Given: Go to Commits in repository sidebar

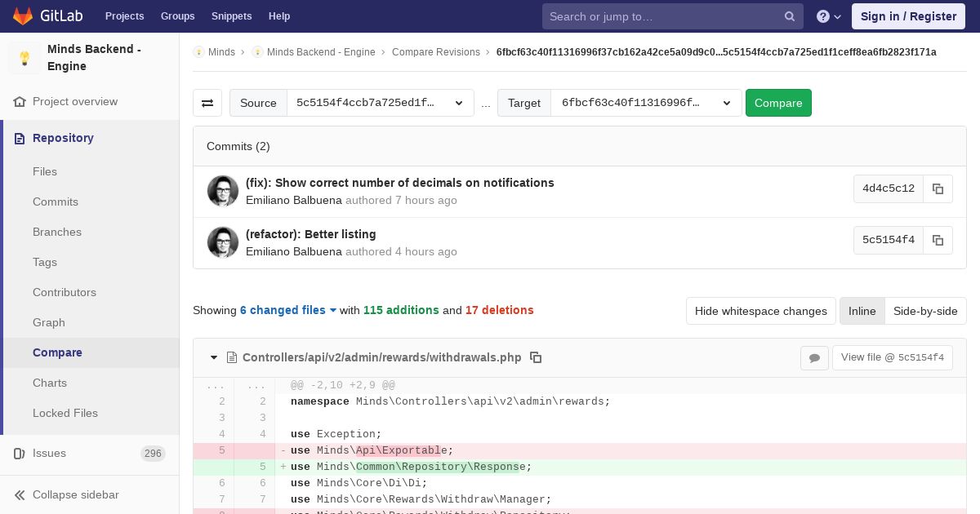Looking at the screenshot, I should click(56, 202).
